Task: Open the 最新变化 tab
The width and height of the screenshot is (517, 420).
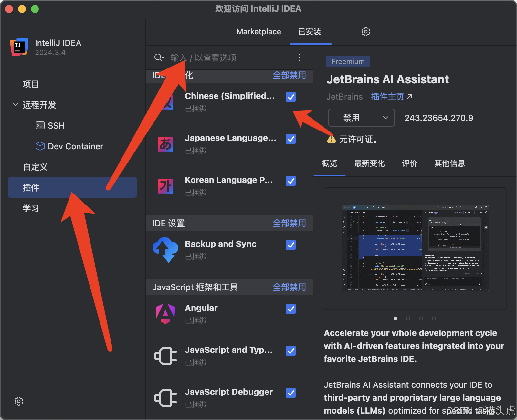Action: (x=369, y=163)
